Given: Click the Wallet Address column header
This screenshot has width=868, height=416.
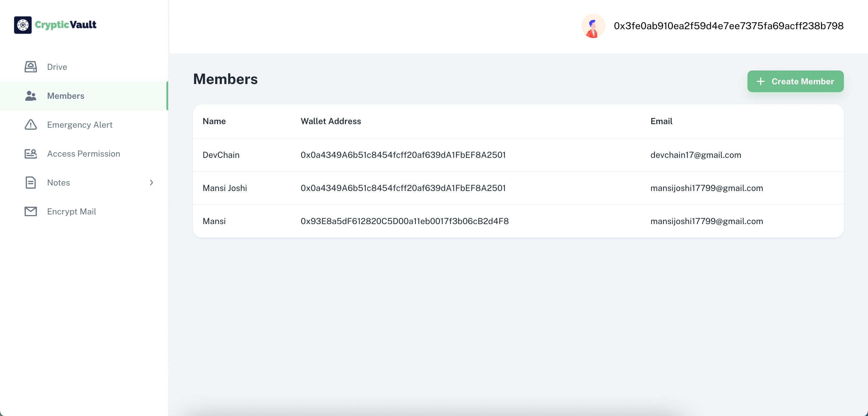Looking at the screenshot, I should tap(331, 121).
